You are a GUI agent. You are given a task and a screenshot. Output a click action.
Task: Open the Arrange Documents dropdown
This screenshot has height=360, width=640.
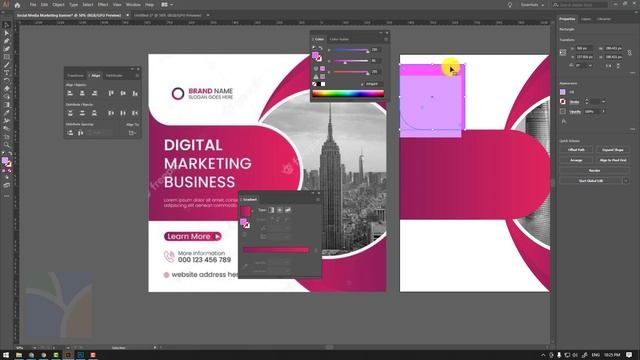pos(167,4)
